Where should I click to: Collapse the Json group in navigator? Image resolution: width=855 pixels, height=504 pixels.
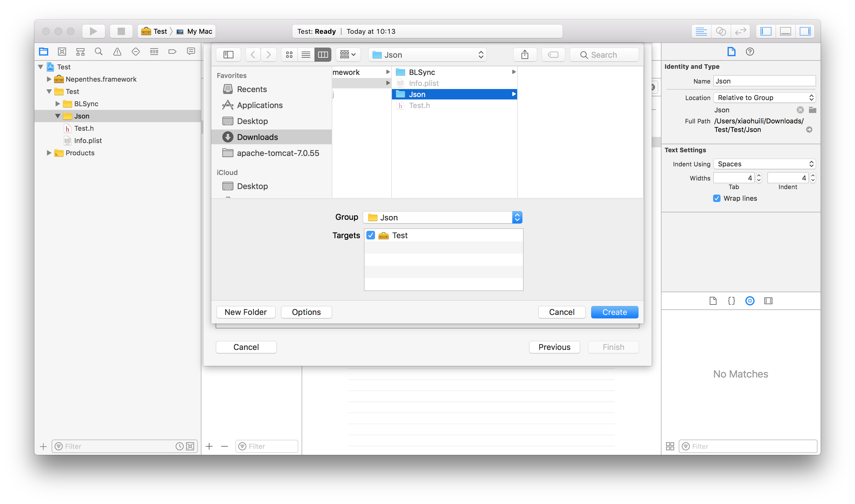point(58,116)
